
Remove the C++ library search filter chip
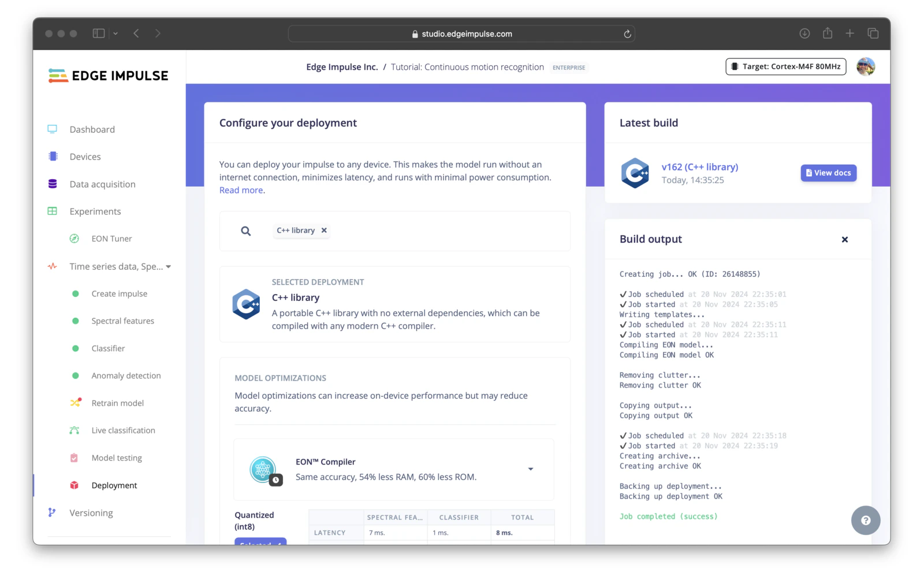click(324, 230)
